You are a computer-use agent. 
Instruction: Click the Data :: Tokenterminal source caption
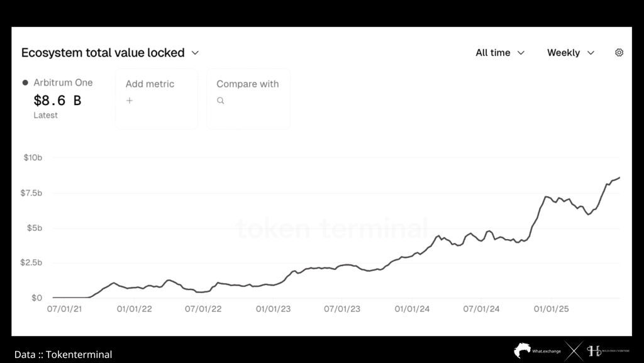coord(63,354)
